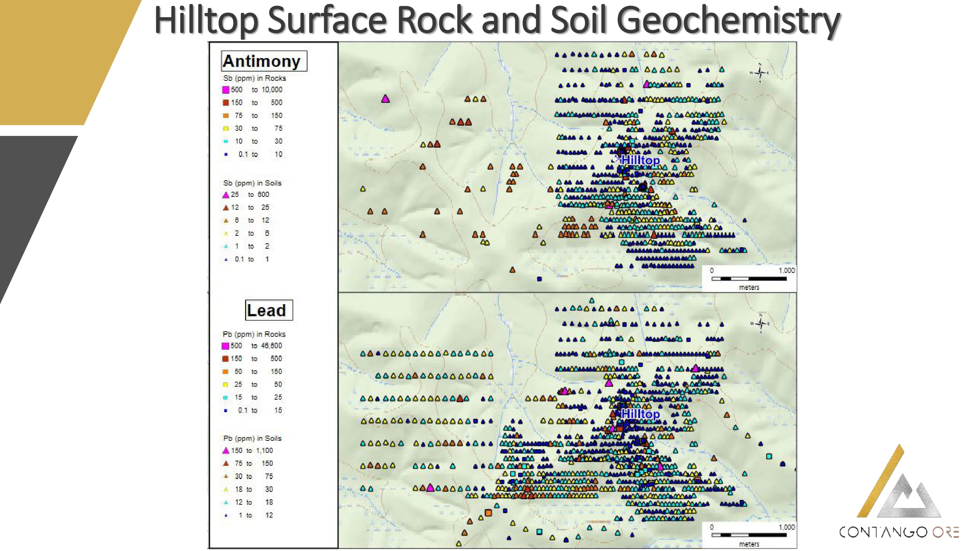Screen dimensions: 980x551
Task: Click the orange square rock sample on the Lead map
Action: [x=488, y=513]
